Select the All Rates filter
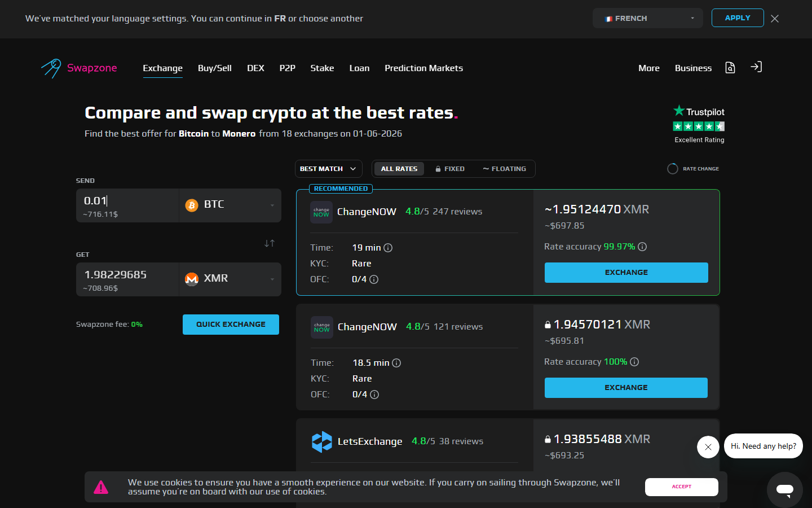The height and width of the screenshot is (508, 812). [x=399, y=169]
